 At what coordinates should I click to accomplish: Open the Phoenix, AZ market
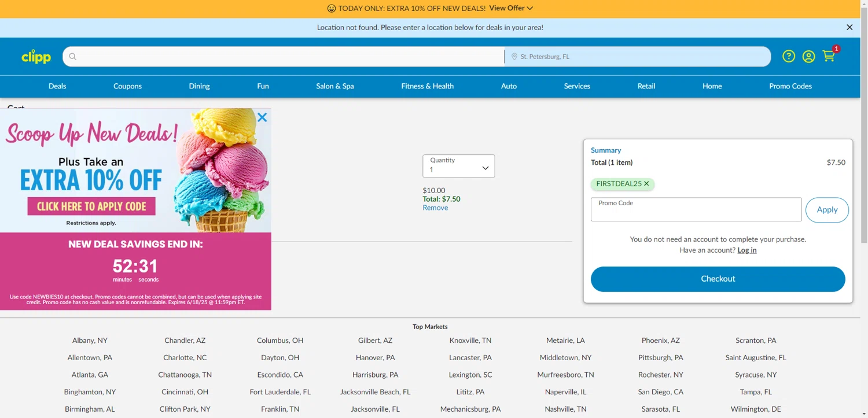point(661,341)
